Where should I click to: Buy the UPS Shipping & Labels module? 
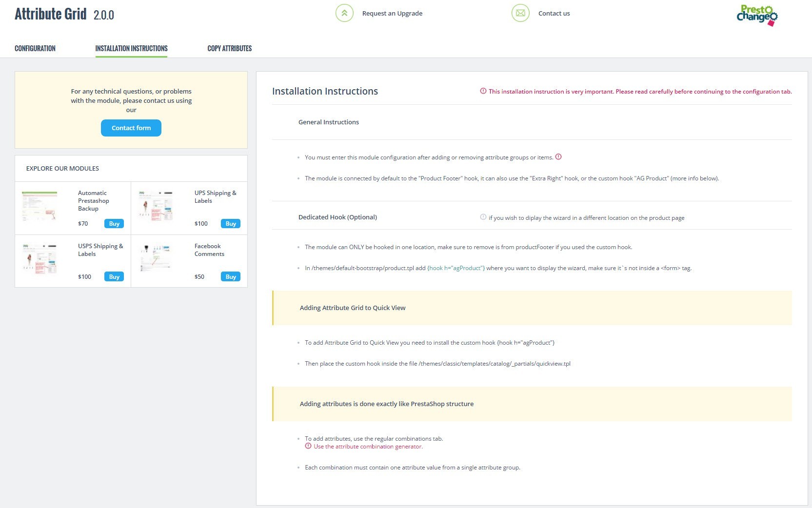[x=231, y=224]
